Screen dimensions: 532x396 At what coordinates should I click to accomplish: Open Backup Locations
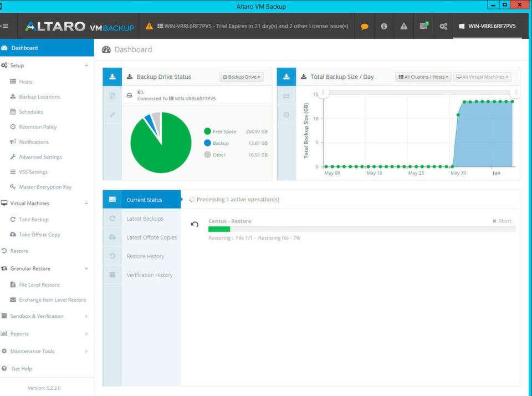[39, 97]
